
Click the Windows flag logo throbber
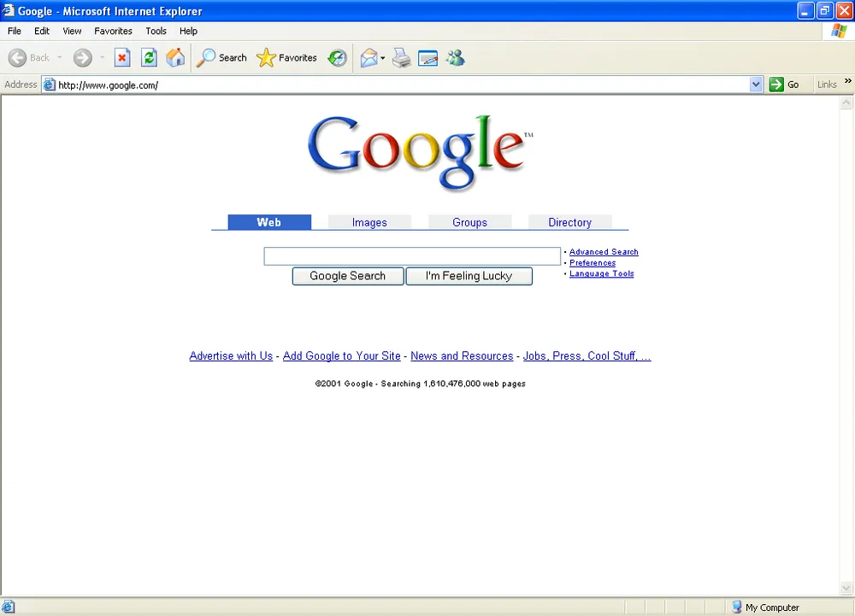[839, 31]
